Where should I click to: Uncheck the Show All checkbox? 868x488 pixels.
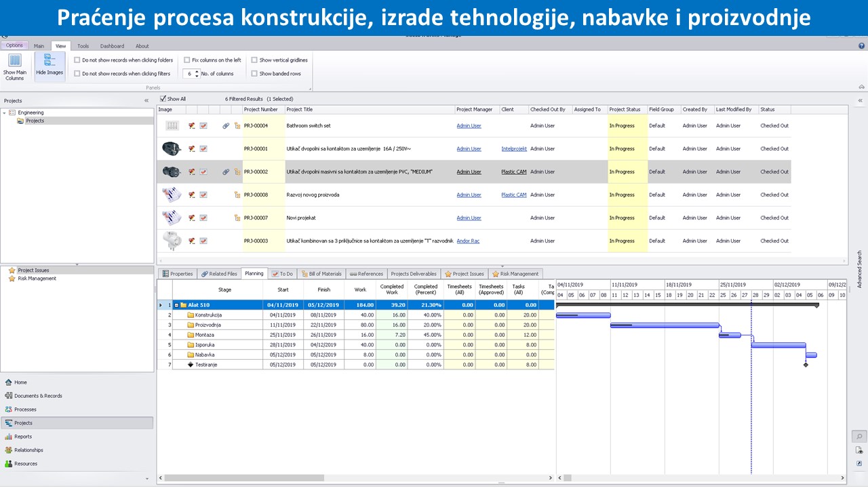click(x=163, y=99)
